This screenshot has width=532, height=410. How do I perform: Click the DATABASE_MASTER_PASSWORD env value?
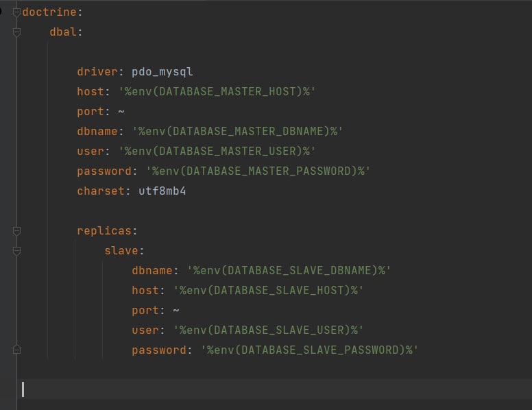pos(258,171)
